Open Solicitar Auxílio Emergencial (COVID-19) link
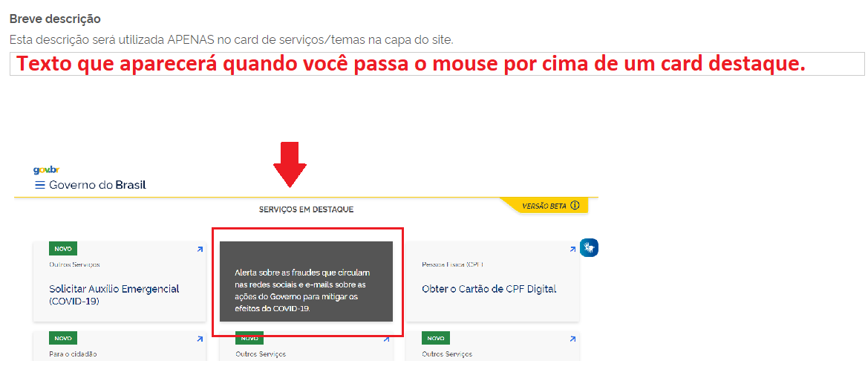This screenshot has height=381, width=868. 114,295
